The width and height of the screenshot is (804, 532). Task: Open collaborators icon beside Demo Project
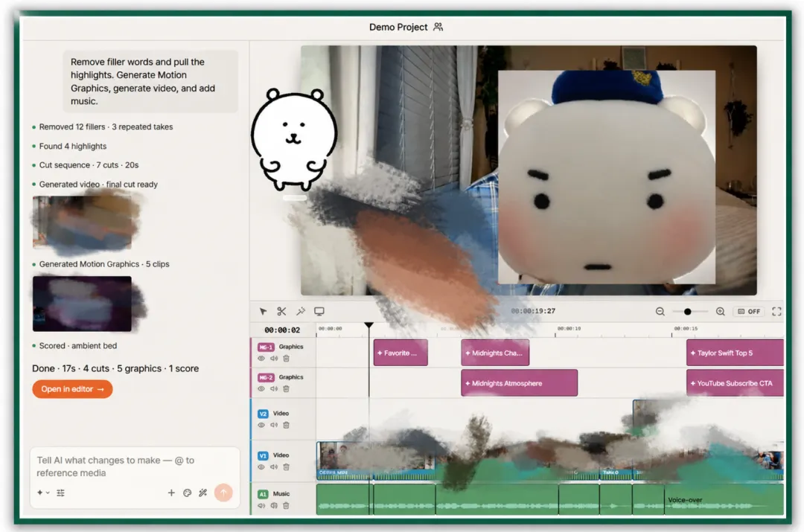tap(438, 28)
